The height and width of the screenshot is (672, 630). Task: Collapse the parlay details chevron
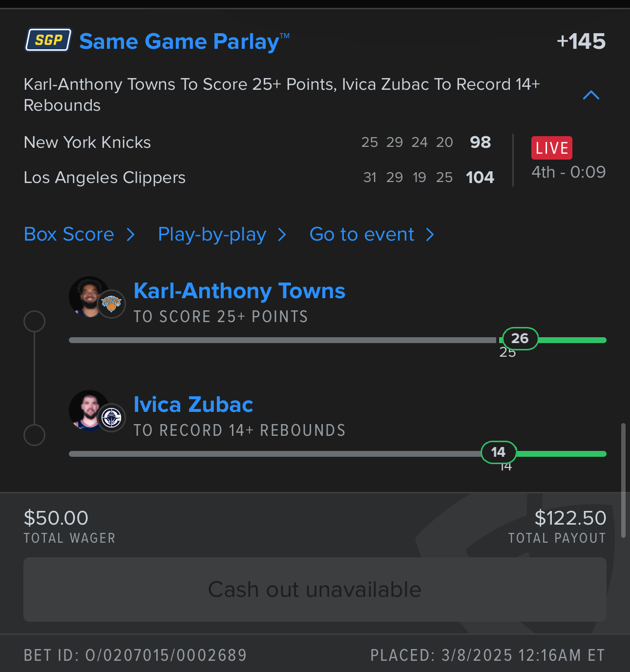tap(591, 95)
